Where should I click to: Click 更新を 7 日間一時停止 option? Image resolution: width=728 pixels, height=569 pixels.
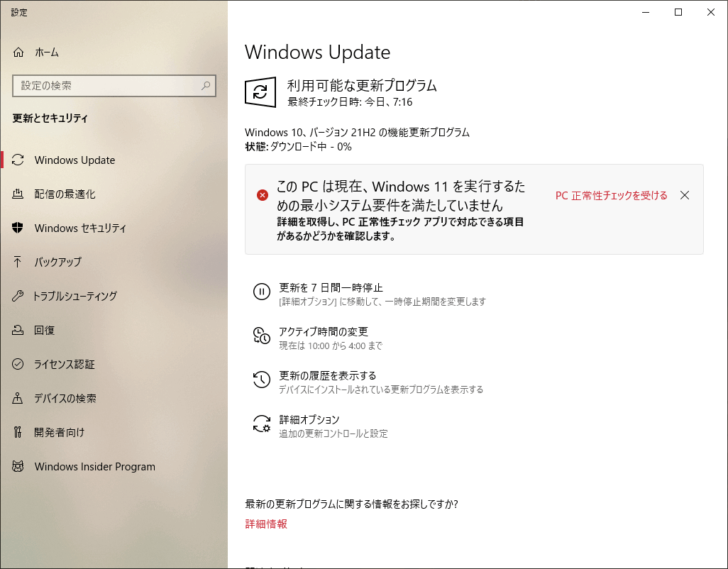331,288
